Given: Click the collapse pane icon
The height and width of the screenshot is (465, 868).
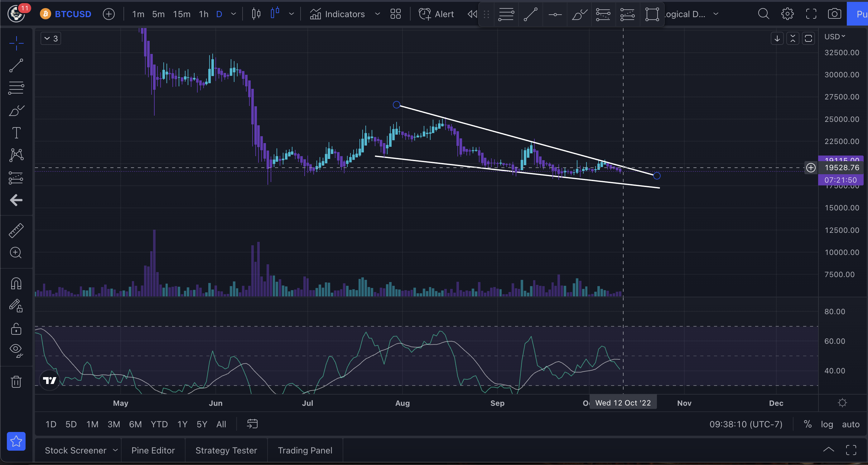Looking at the screenshot, I should [793, 38].
